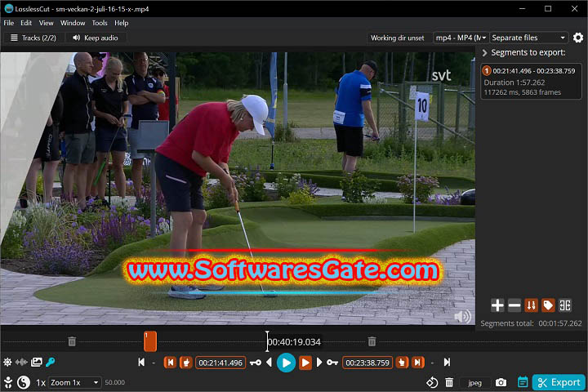Click the reorder segments icon
This screenshot has width=588, height=392.
(531, 305)
